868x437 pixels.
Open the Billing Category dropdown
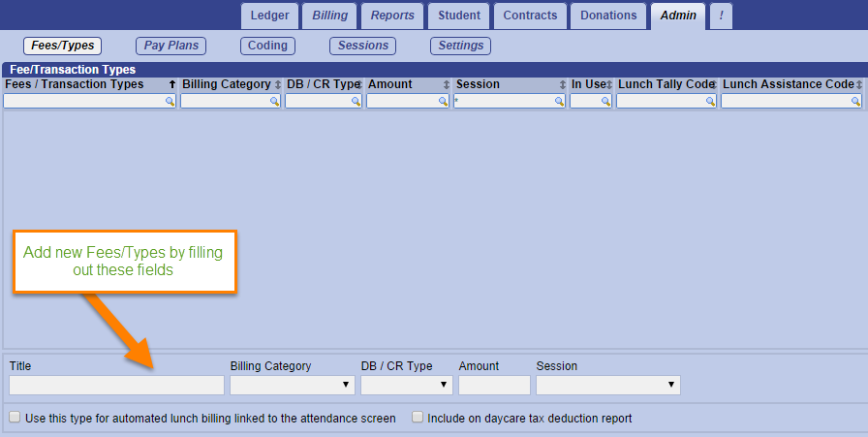click(293, 385)
